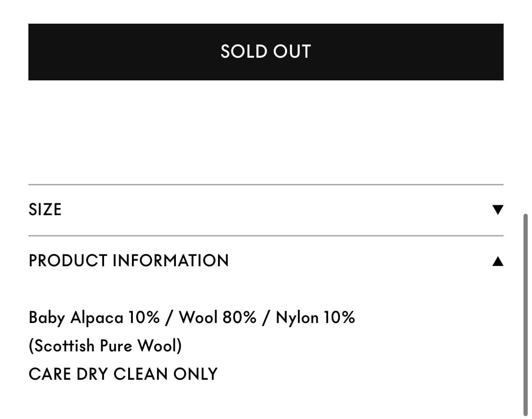
Task: Click the word "Alpaca" in fabric composition
Action: point(96,317)
